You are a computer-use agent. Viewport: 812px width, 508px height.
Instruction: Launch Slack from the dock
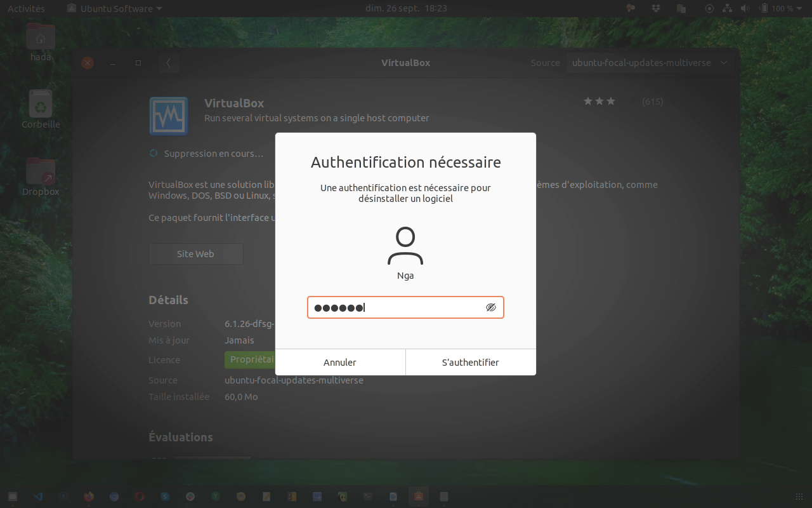[x=190, y=496]
